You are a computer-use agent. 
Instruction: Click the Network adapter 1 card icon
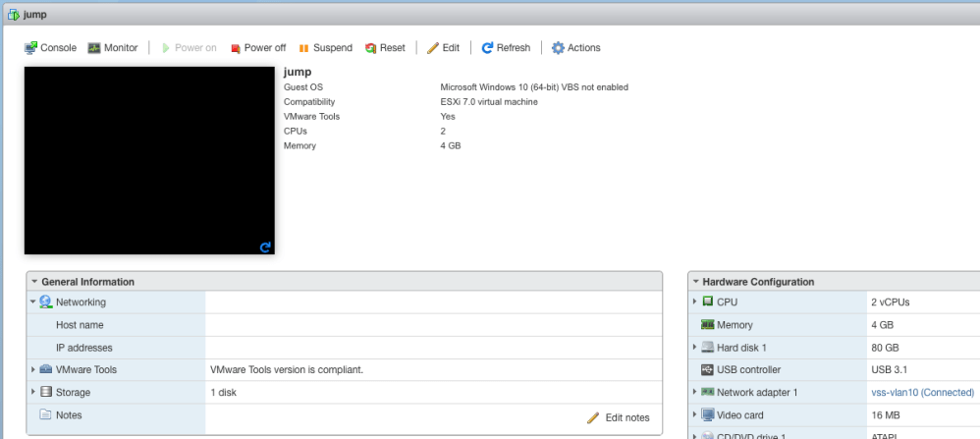click(707, 392)
